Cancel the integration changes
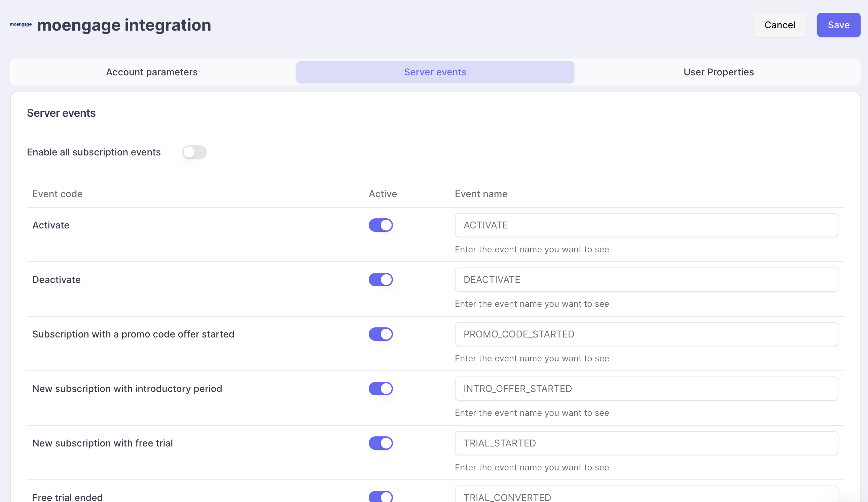 pyautogui.click(x=780, y=25)
